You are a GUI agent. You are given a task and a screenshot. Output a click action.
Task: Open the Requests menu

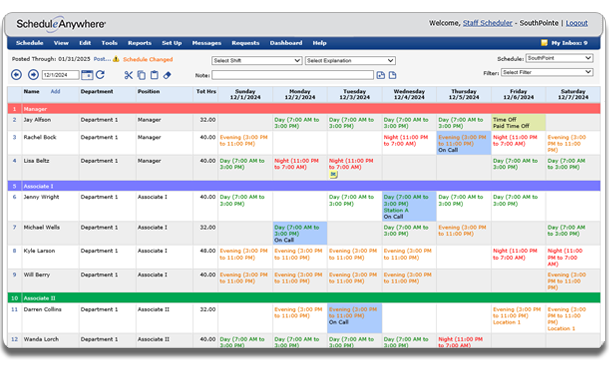[x=245, y=43]
